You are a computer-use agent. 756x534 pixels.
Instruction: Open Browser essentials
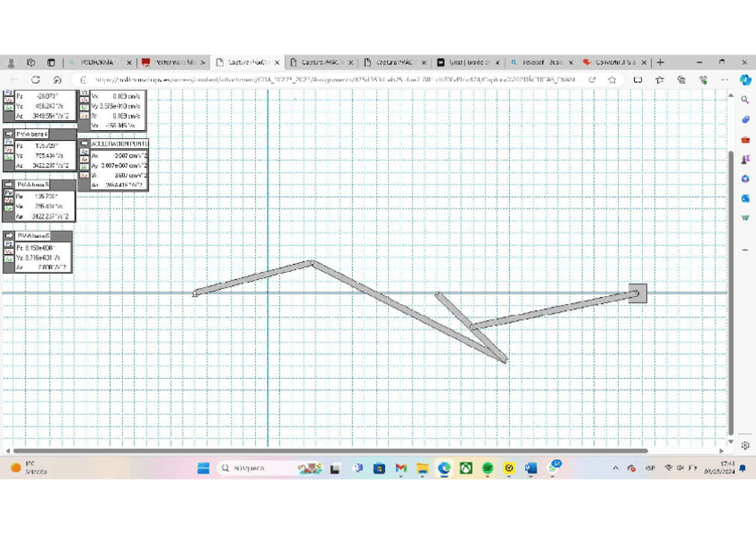tap(703, 80)
